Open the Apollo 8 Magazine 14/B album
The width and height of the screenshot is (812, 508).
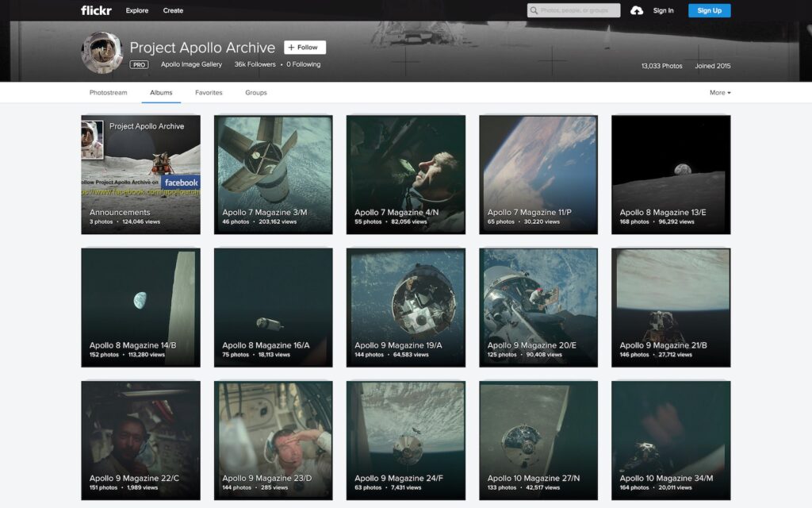coord(140,306)
